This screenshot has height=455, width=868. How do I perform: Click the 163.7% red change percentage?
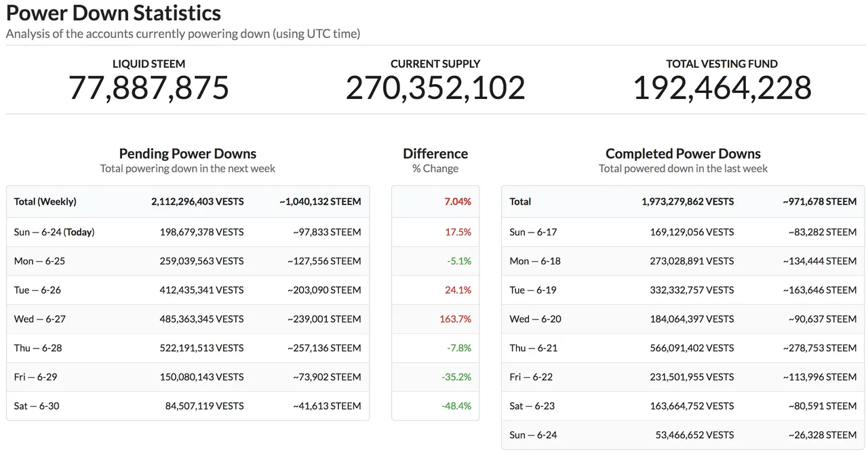[456, 319]
